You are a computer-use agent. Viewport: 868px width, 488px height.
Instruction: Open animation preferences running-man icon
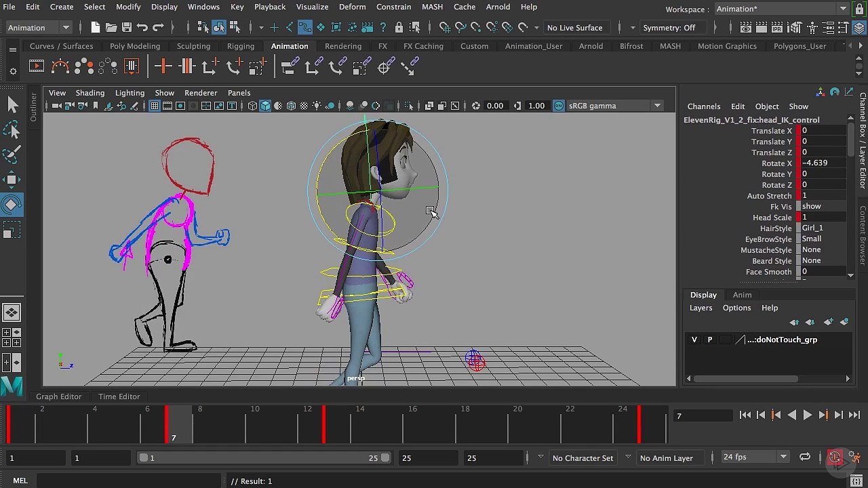(854, 457)
